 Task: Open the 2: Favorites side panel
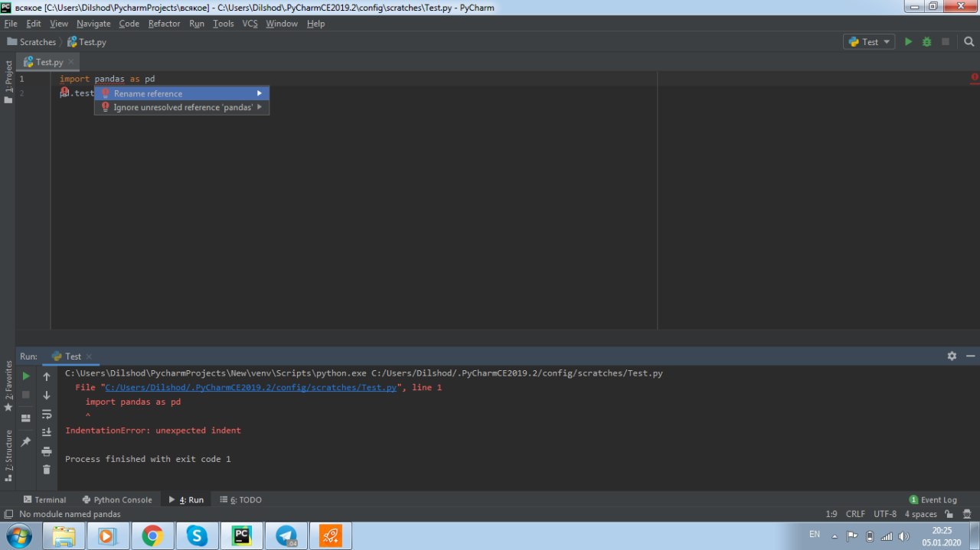pos(8,386)
